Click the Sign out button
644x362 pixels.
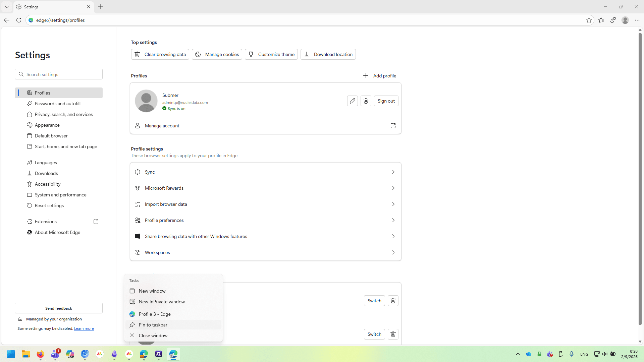pyautogui.click(x=386, y=101)
